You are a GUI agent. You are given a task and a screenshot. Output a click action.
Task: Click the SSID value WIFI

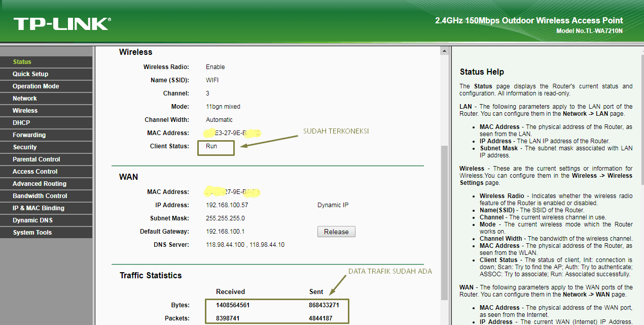coord(212,80)
